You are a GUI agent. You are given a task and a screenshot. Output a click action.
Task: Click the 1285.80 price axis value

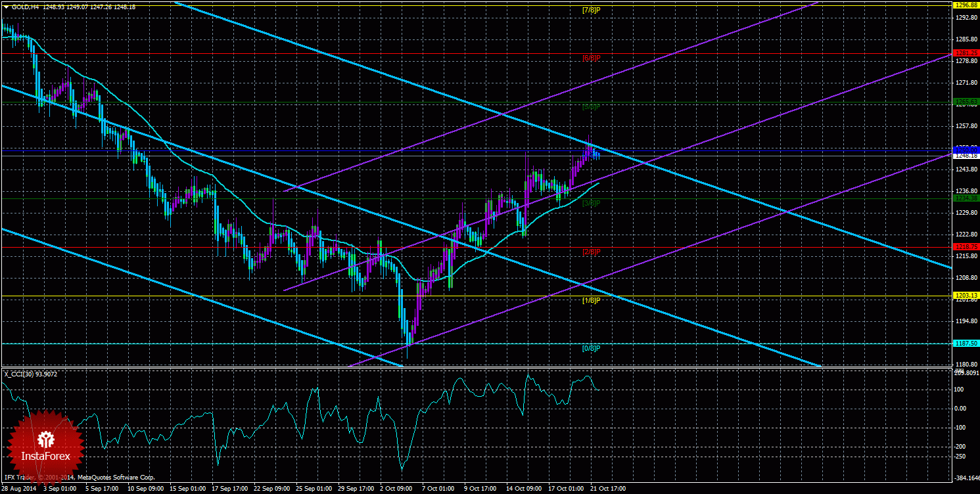pos(966,39)
